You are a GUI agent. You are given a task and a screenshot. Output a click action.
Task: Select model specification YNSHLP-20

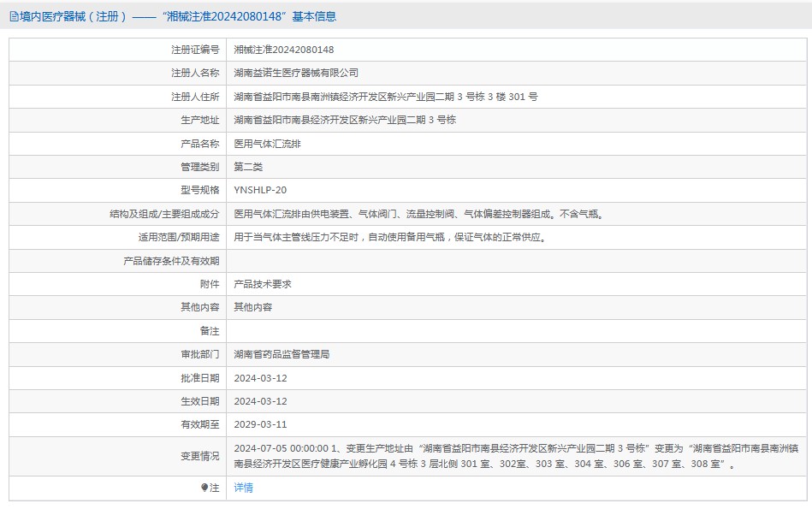point(261,190)
